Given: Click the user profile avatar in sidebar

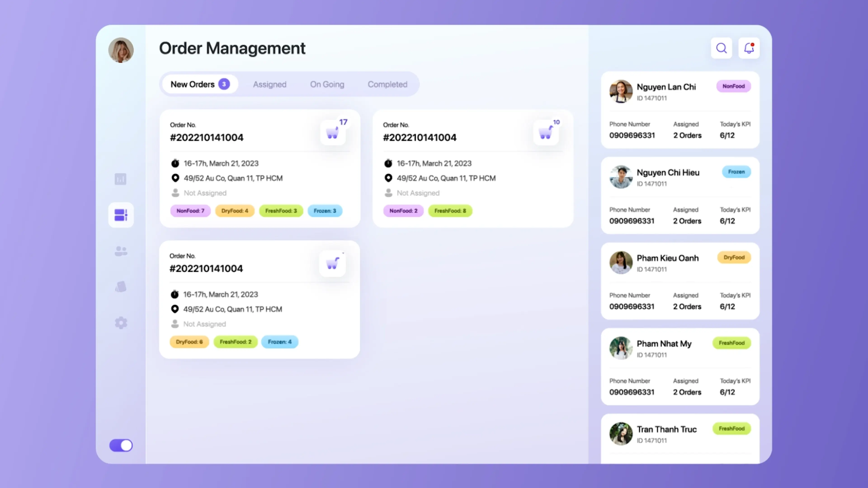Looking at the screenshot, I should coord(121,50).
